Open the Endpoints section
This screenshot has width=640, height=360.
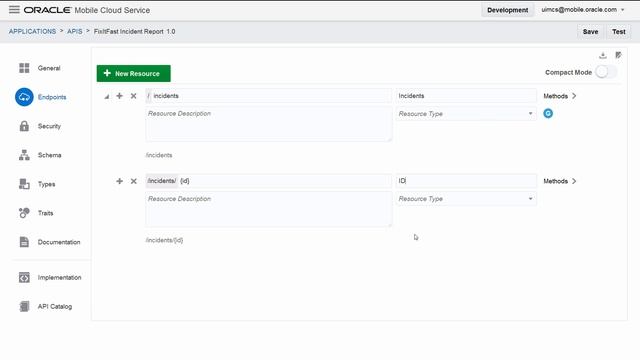[x=52, y=97]
